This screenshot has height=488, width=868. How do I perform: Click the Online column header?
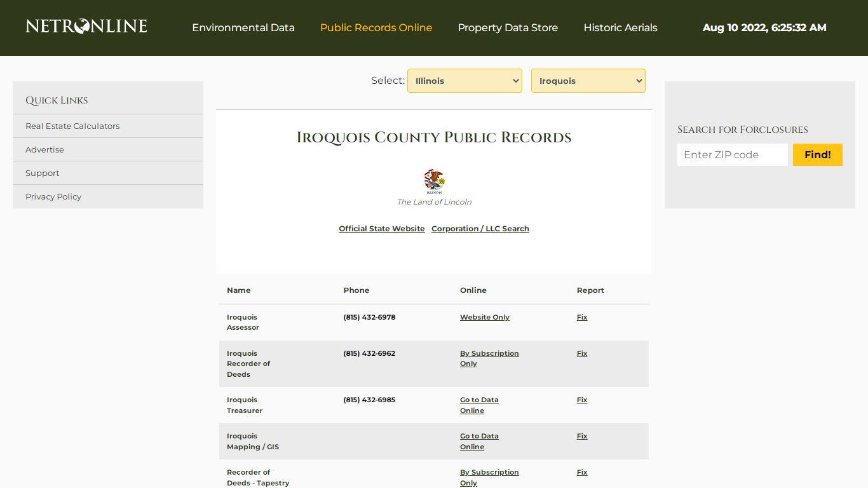[473, 290]
